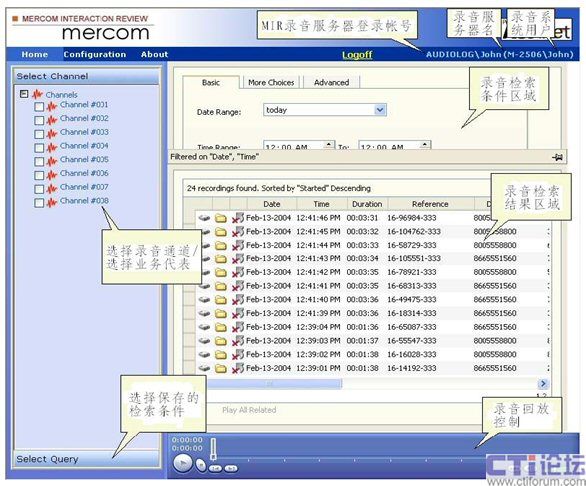586x486 pixels.
Task: Click flagged note icon for 12:39:01 PM recording
Action: point(238,368)
